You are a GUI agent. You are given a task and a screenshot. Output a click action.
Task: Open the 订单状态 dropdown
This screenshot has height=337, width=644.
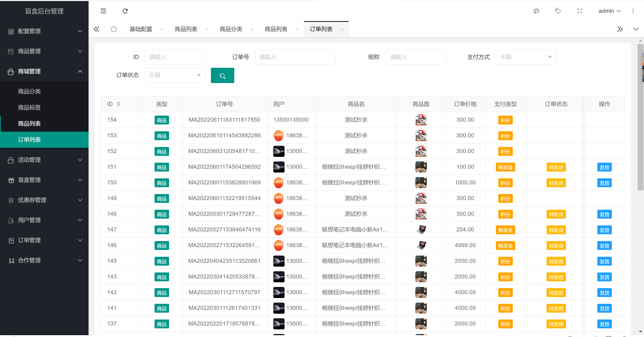175,75
